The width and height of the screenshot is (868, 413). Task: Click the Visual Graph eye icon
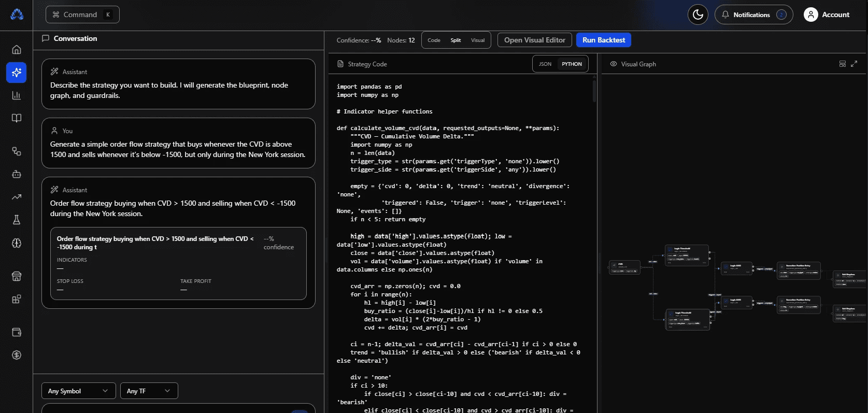click(614, 64)
